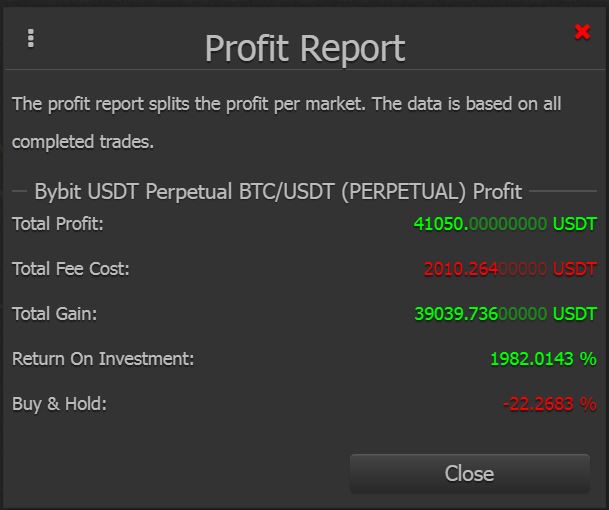Open the three-dot options menu

31,38
